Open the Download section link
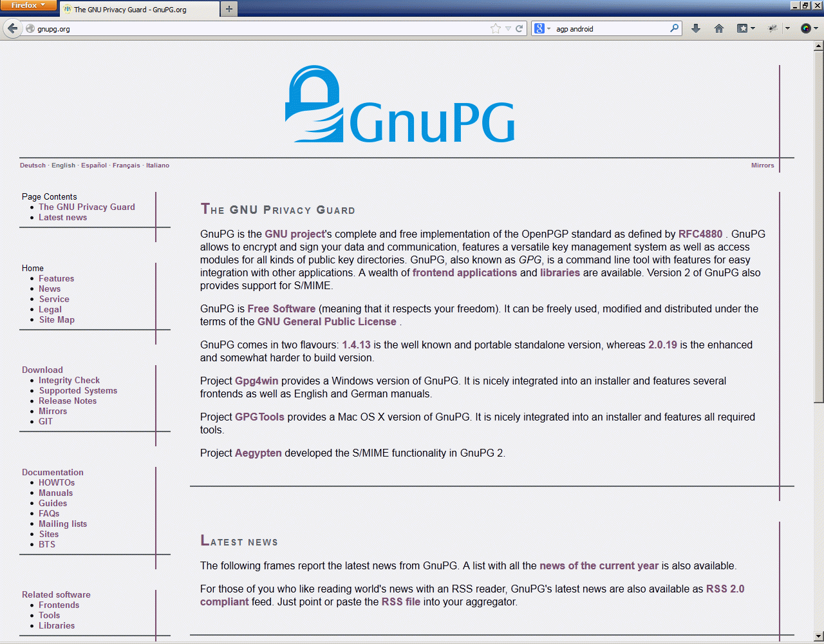 (42, 370)
